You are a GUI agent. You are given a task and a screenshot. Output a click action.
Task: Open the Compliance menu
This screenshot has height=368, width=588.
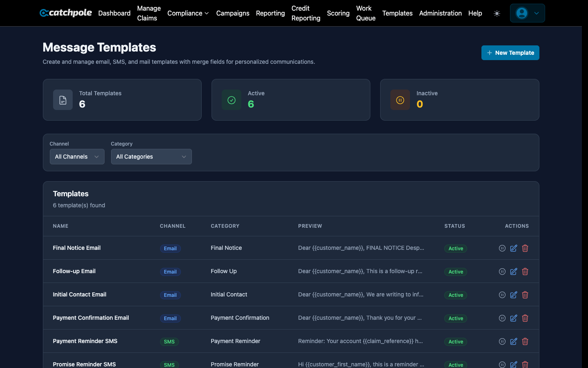pos(188,13)
